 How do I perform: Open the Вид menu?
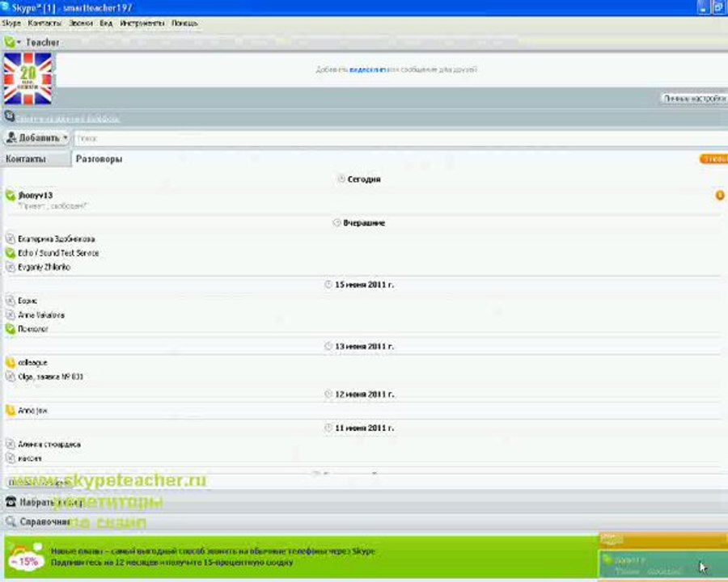tap(106, 23)
